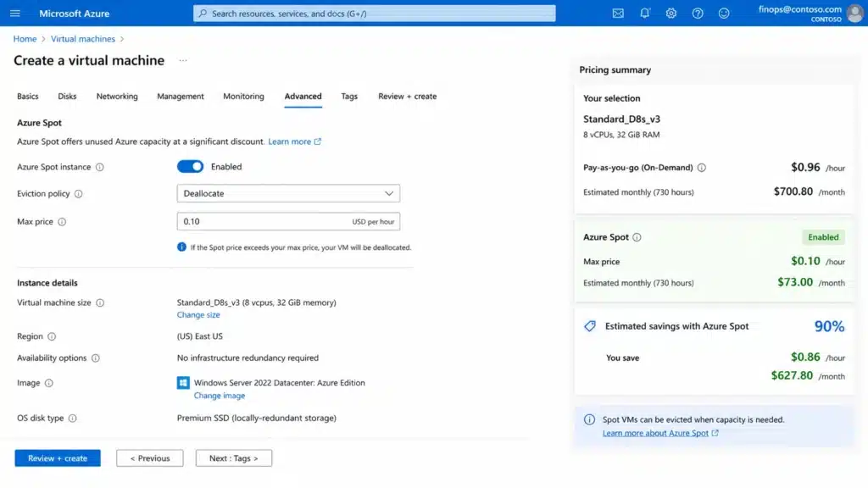868x488 pixels.
Task: Open the hamburger portal menu
Action: point(15,14)
